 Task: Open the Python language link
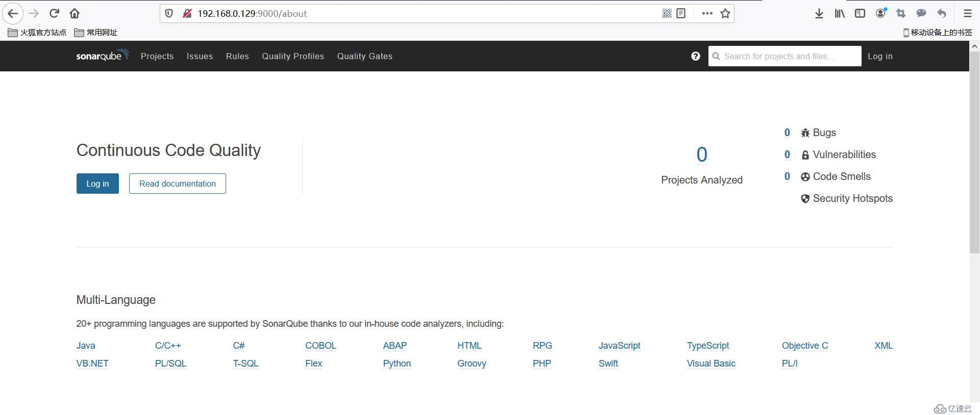(x=397, y=364)
